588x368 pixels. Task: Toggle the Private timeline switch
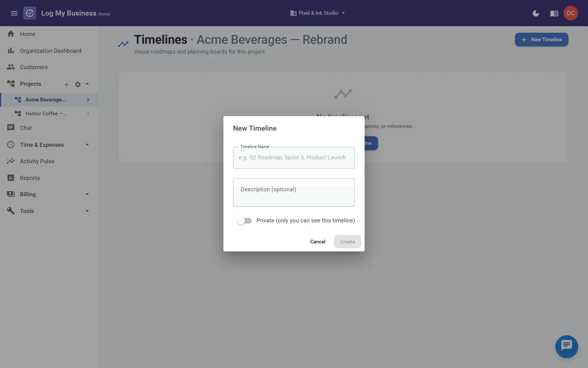(244, 221)
